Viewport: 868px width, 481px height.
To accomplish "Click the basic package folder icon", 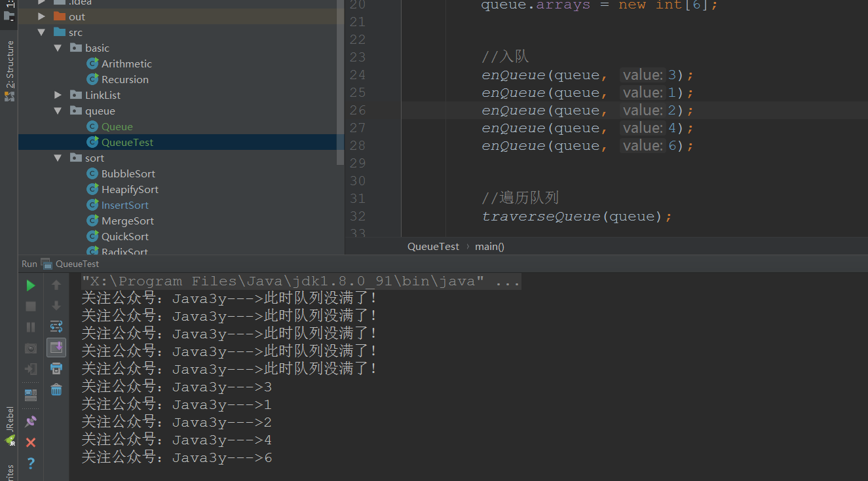I will [76, 48].
